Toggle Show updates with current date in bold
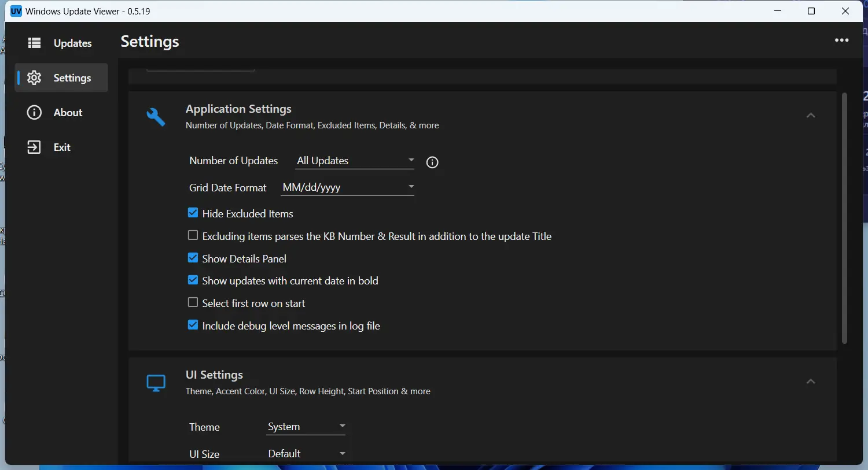 click(193, 280)
